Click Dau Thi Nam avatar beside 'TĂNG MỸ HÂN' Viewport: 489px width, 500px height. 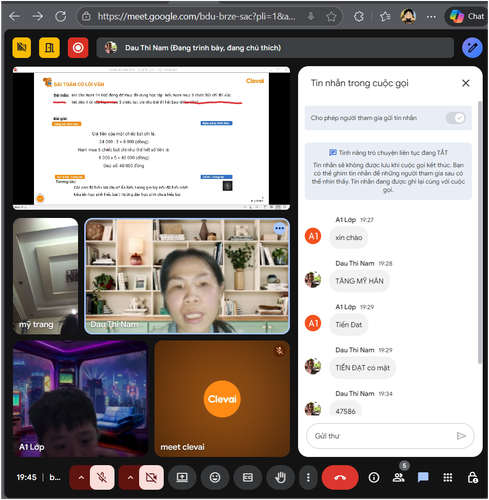pos(313,280)
